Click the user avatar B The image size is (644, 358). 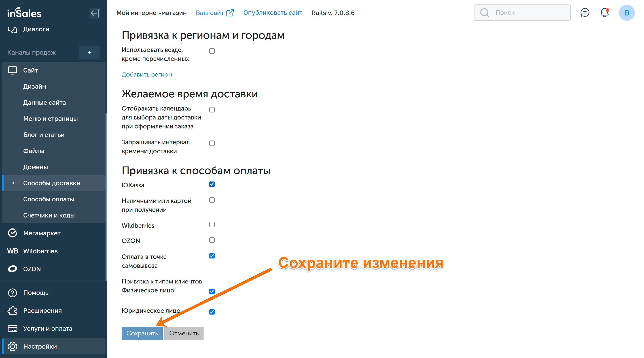tap(627, 13)
